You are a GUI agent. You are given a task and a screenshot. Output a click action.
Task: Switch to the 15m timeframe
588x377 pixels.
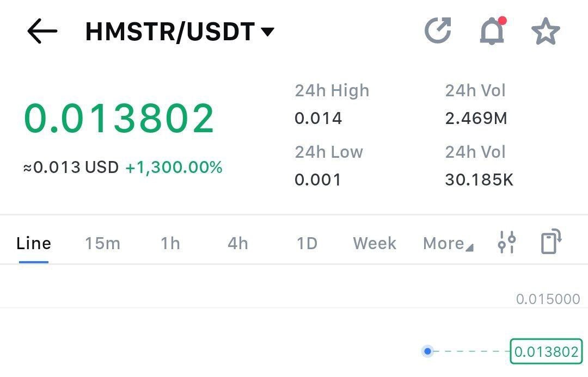102,243
